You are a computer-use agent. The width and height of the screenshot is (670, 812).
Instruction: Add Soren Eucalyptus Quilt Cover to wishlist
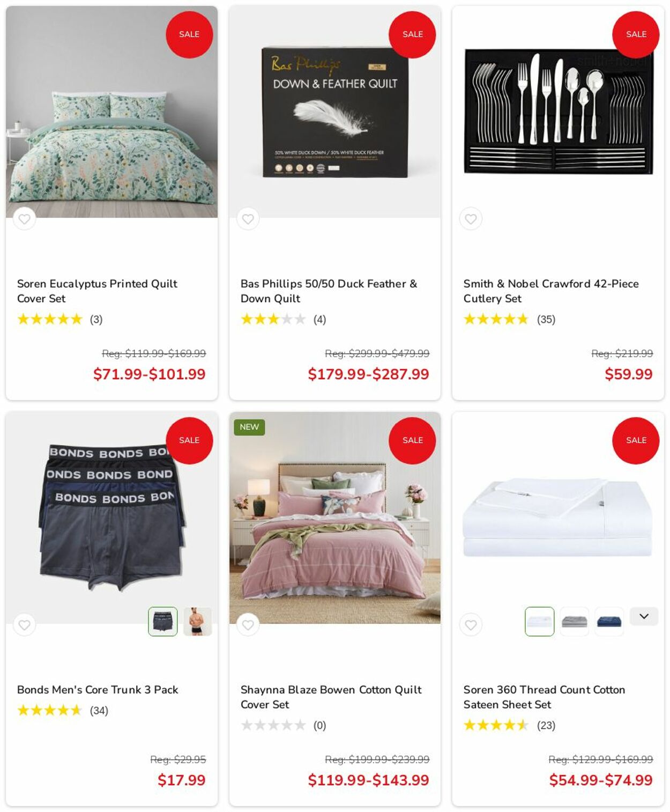point(24,219)
